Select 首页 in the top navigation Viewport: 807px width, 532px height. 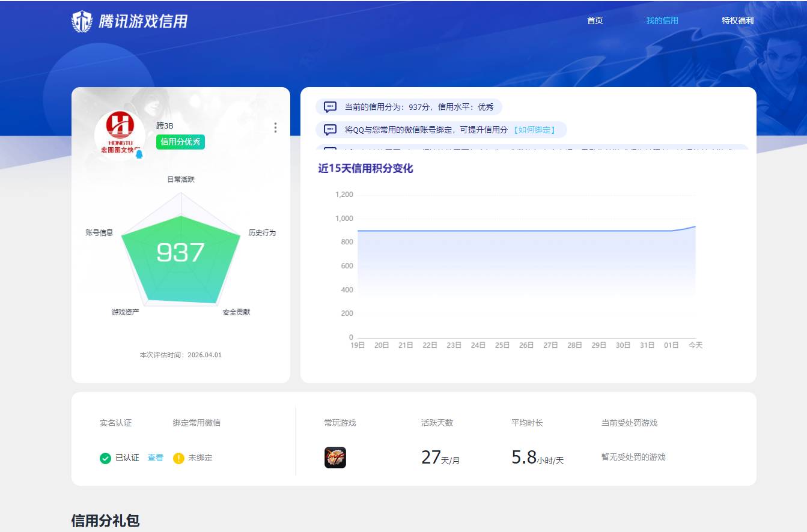point(595,20)
